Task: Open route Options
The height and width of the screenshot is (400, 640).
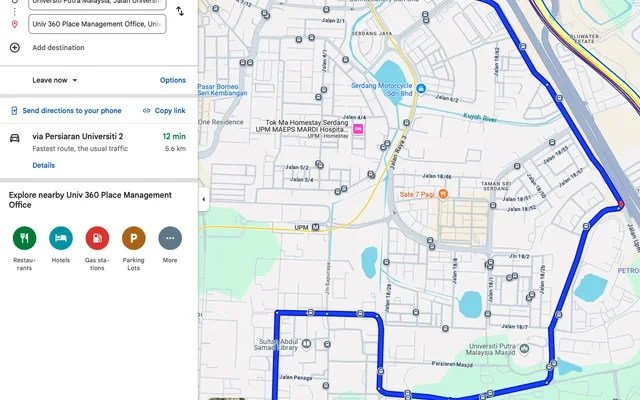Action: 173,80
